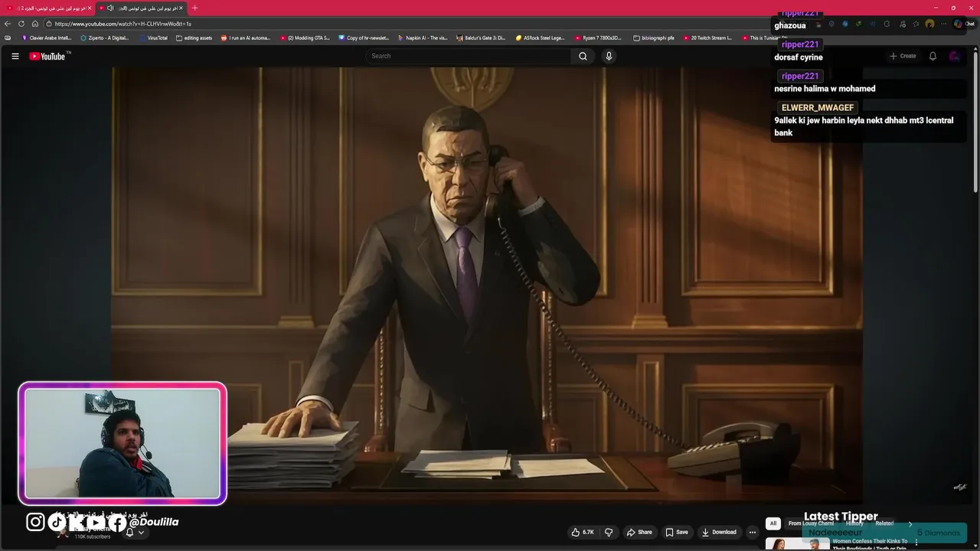The height and width of the screenshot is (551, 980).
Task: Click the magnifying glass search button
Action: tap(583, 56)
